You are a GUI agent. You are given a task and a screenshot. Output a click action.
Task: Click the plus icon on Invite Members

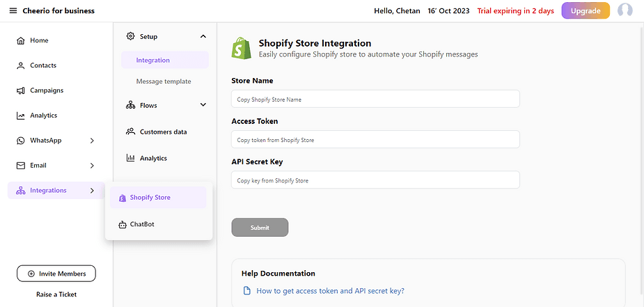pyautogui.click(x=31, y=274)
